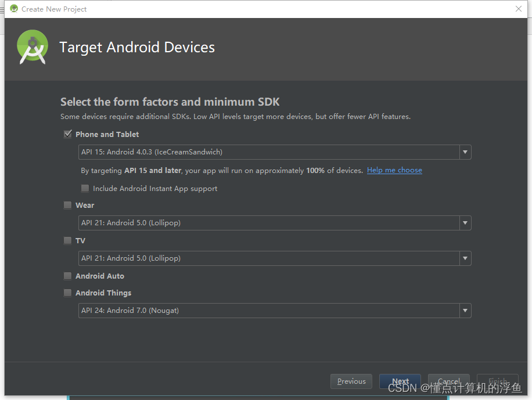
Task: Click the Wear API 21 Lollipop combo box
Action: tap(275, 223)
